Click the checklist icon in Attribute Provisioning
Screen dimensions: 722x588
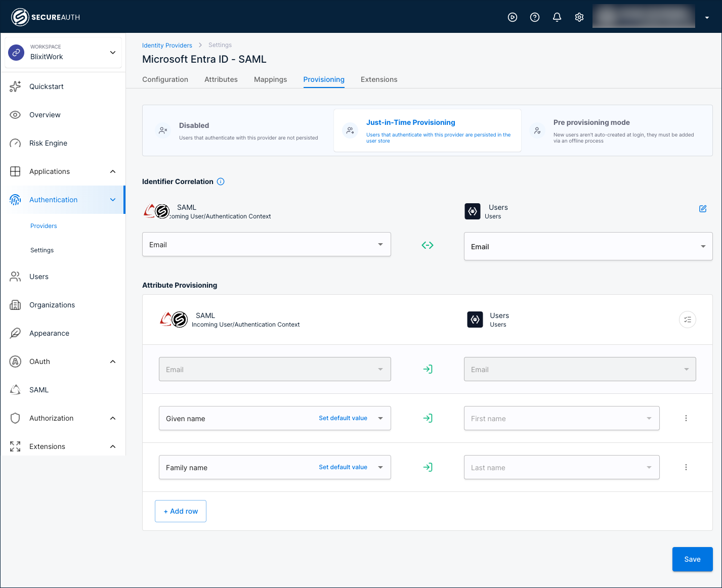coord(688,320)
